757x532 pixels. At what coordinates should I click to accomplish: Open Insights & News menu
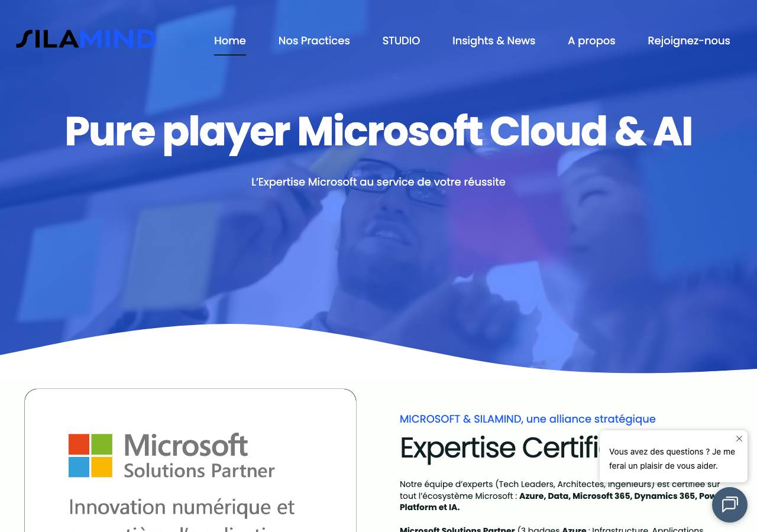pos(494,41)
